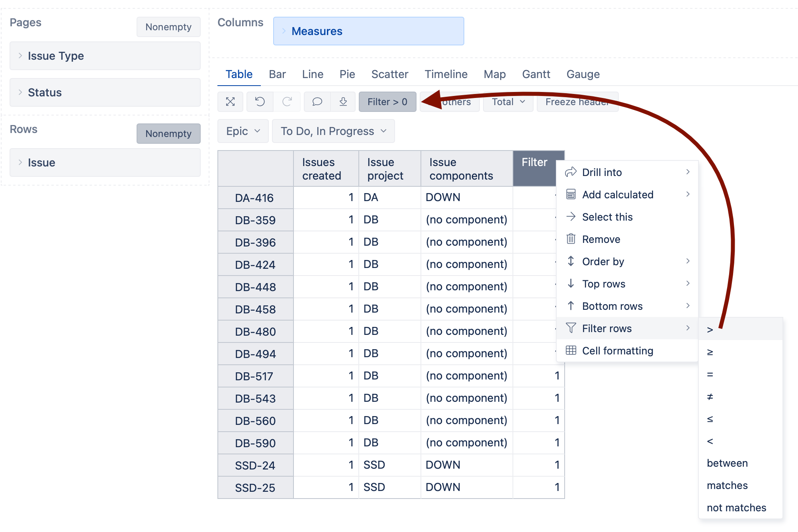Expand the Drill into submenu arrow
The width and height of the screenshot is (798, 532).
pos(688,172)
